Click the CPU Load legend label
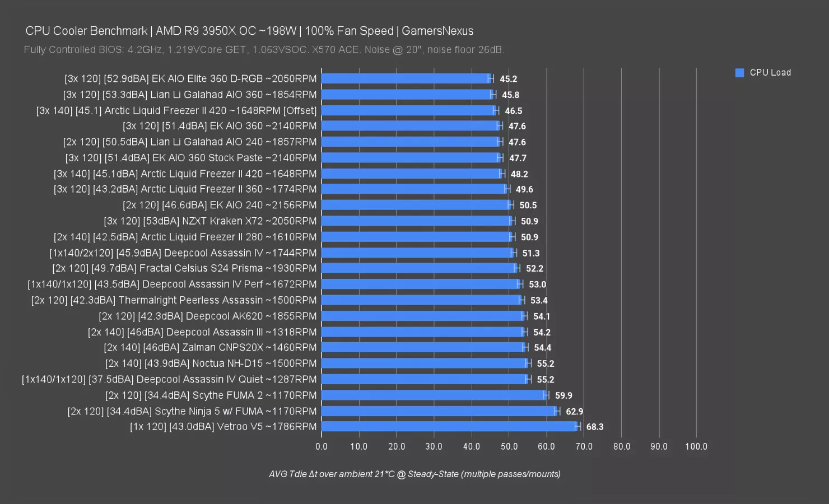The image size is (829, 504). (770, 73)
